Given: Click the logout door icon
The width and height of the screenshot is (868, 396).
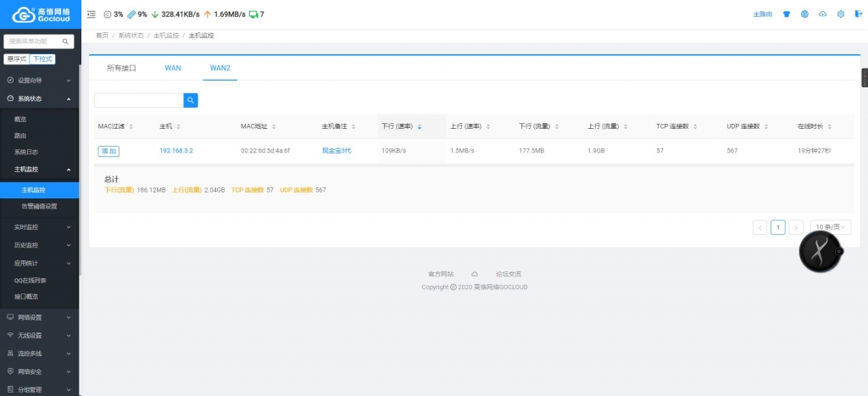Looking at the screenshot, I should (857, 14).
